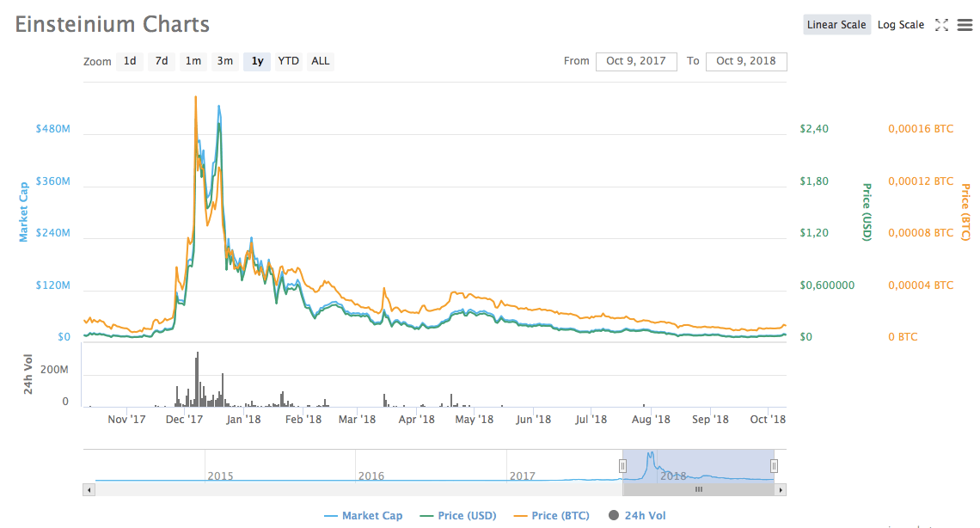Toggle Price (BTC) legend item

coord(551,516)
